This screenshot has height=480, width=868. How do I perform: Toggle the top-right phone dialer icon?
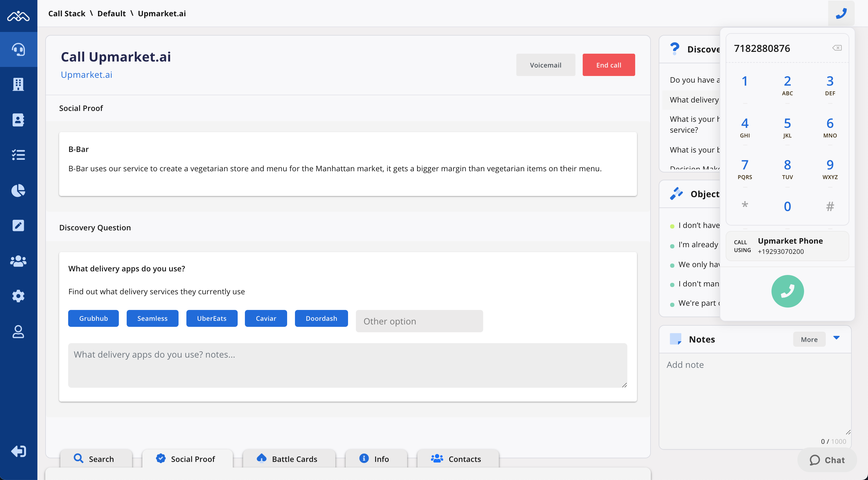841,14
